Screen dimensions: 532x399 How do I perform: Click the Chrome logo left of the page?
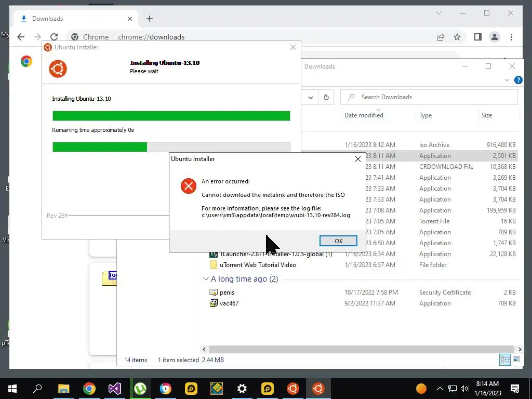click(26, 61)
